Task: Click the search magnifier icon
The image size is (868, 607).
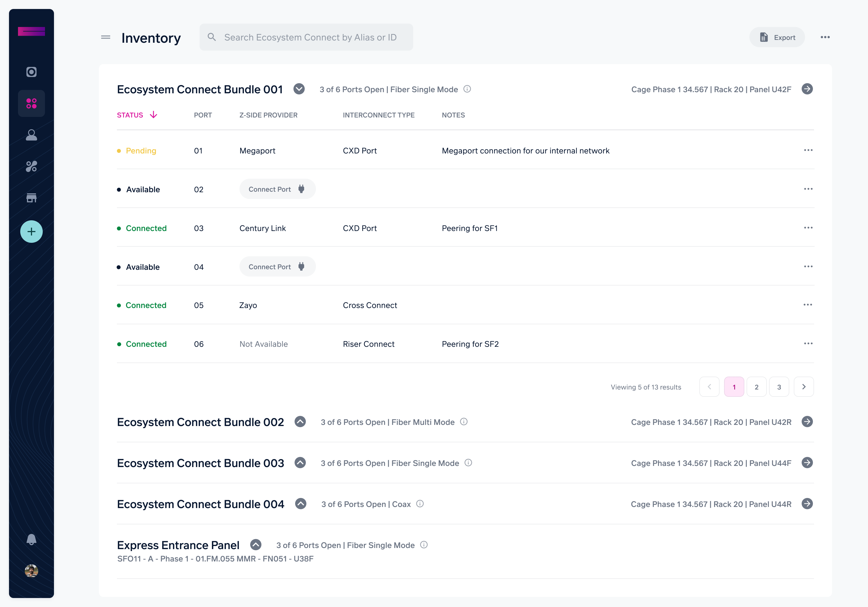Action: [x=212, y=37]
